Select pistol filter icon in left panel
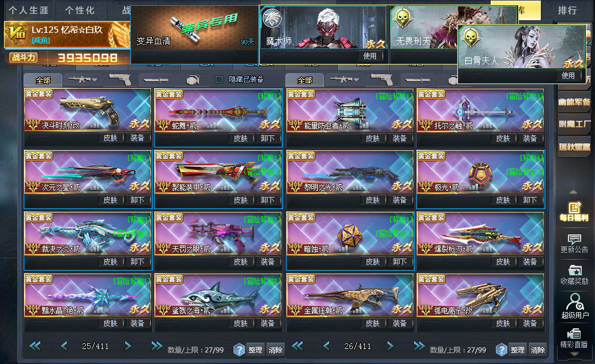The image size is (595, 364). pyautogui.click(x=120, y=80)
